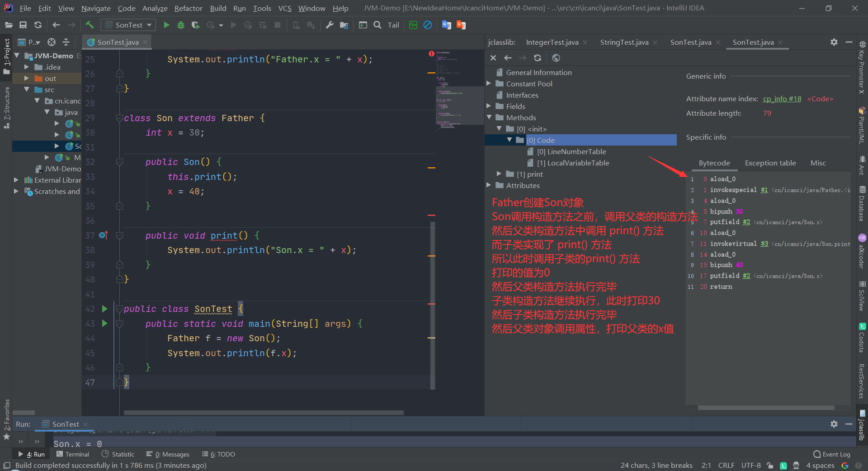This screenshot has width=868, height=471.
Task: Build project using the hammer icon
Action: coord(90,25)
